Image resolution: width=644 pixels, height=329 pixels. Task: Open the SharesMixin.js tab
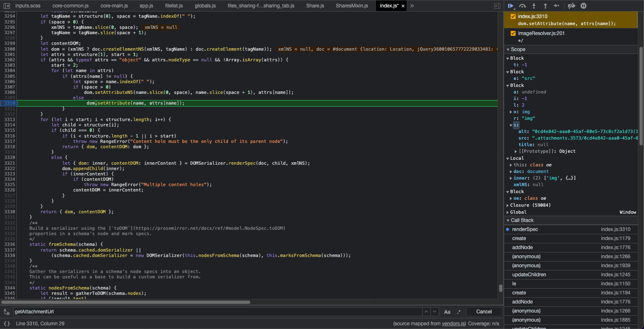tap(353, 6)
